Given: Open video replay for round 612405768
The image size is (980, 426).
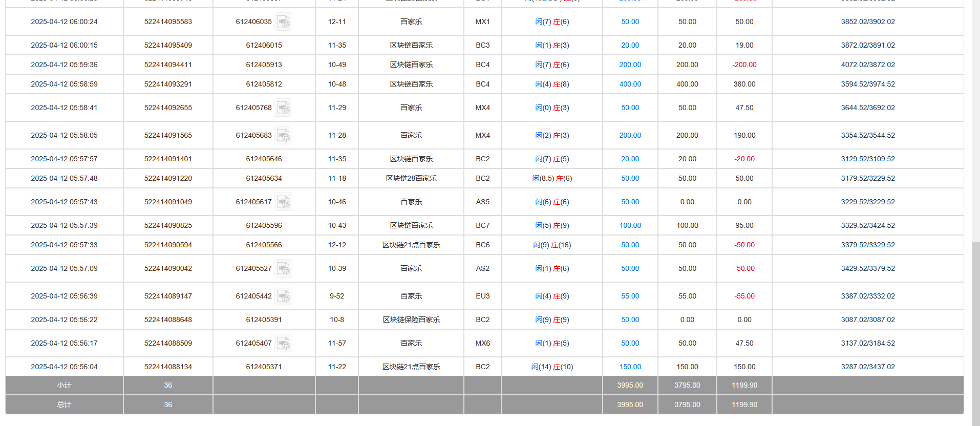Looking at the screenshot, I should click(x=283, y=108).
